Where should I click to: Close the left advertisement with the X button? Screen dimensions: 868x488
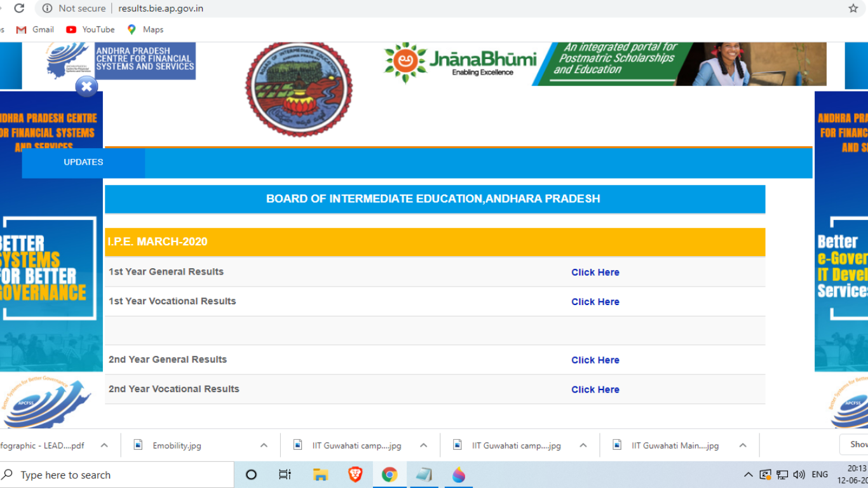[86, 86]
